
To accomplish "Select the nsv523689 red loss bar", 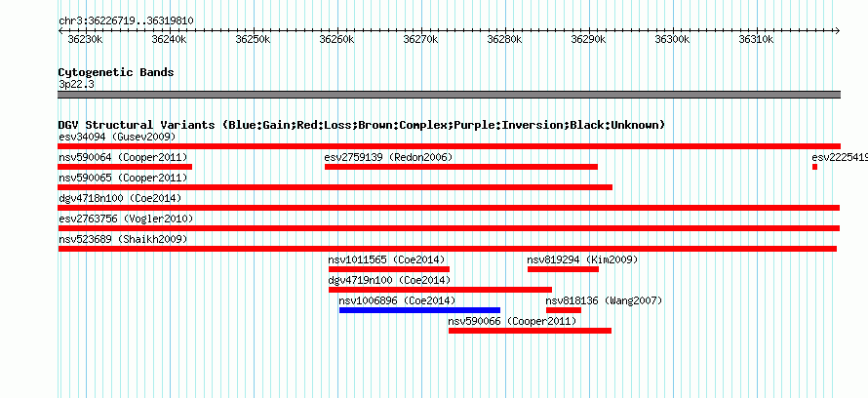I will pos(448,249).
